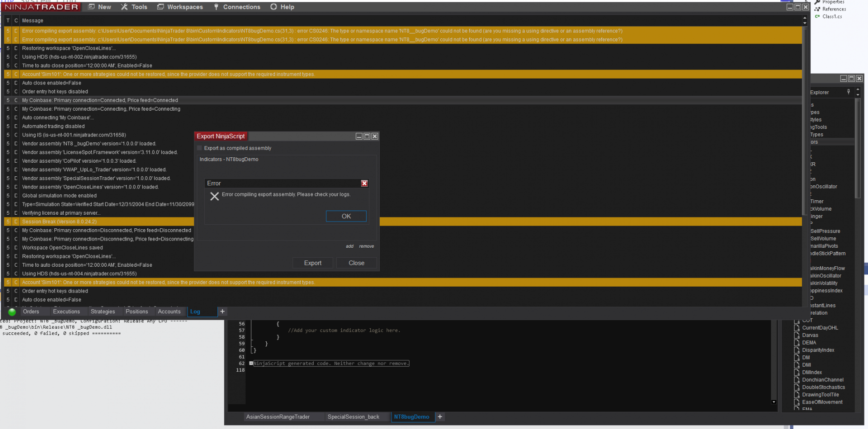
Task: Click the Class1.cs C# file icon
Action: [817, 17]
